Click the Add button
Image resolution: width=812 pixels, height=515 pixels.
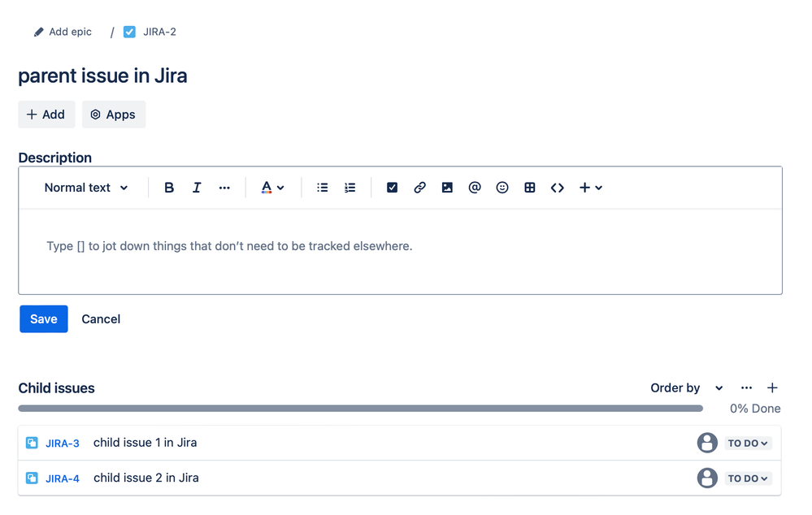pyautogui.click(x=46, y=115)
